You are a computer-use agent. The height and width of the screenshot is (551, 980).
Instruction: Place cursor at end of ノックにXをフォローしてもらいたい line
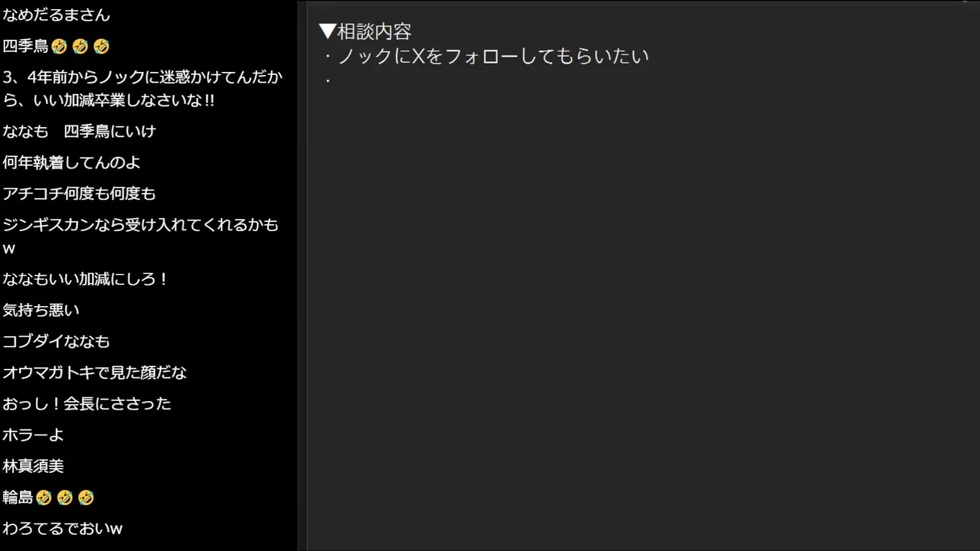[649, 56]
